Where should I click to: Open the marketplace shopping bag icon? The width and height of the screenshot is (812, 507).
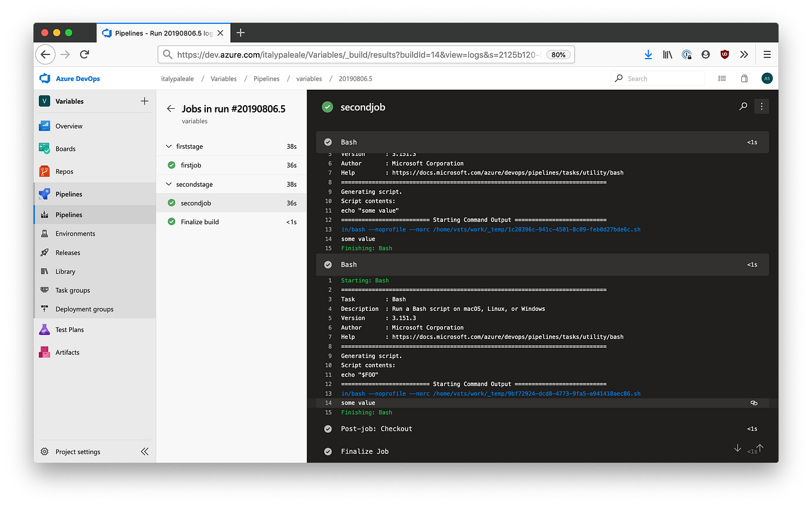pos(743,78)
